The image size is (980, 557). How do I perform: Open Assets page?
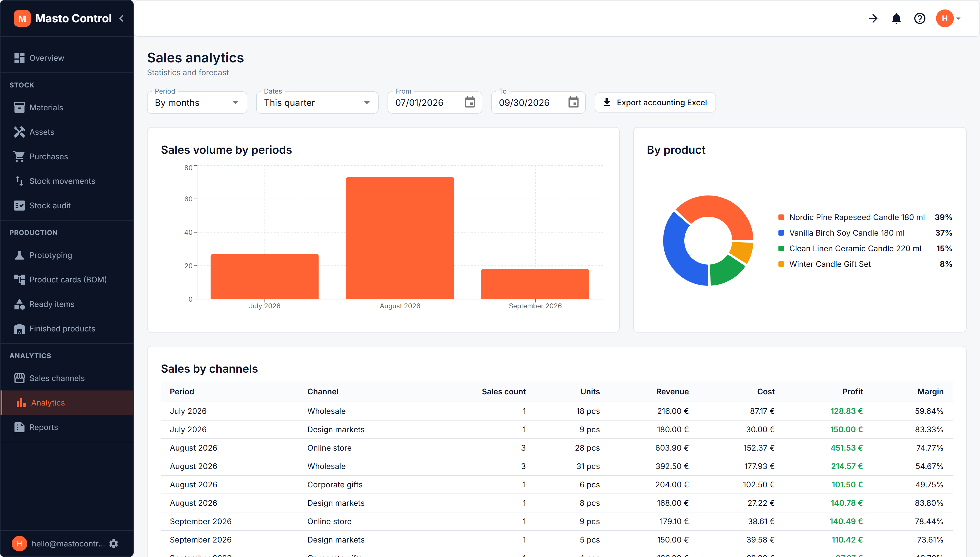point(67,132)
